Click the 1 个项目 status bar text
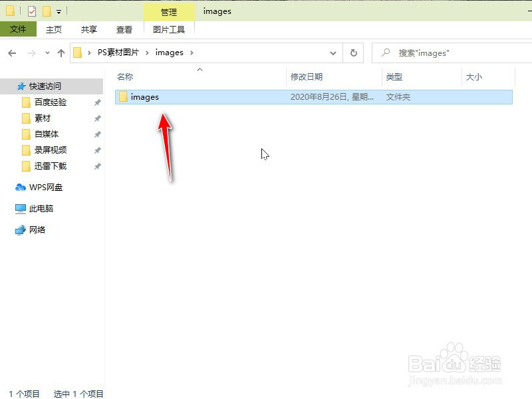The width and height of the screenshot is (532, 399). click(x=24, y=394)
